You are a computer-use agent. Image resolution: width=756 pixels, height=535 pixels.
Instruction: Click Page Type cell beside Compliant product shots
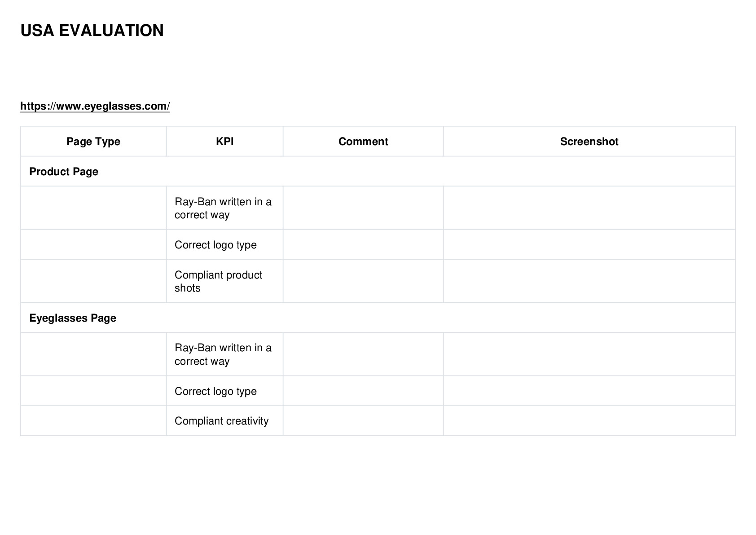coord(93,281)
